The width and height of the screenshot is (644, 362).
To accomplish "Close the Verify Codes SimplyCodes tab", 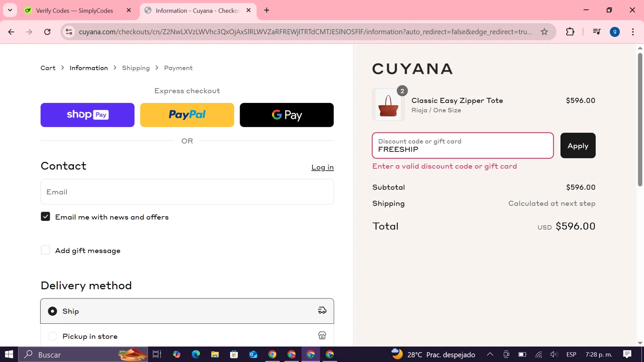I will point(129,10).
